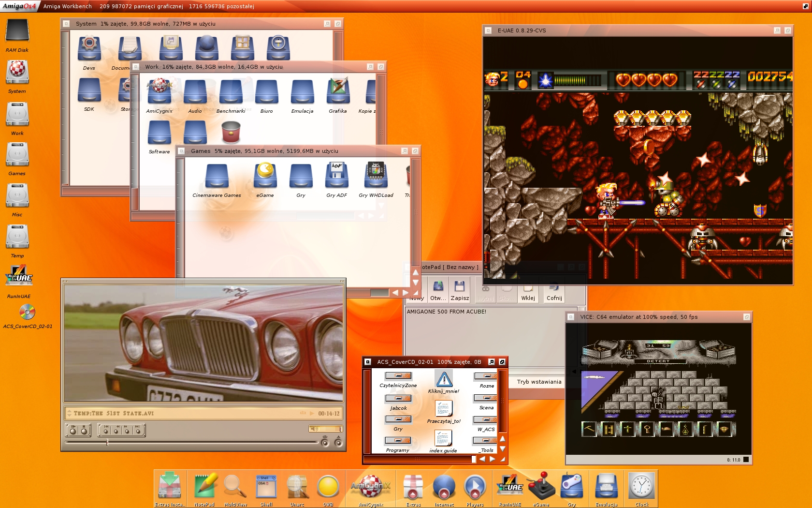Open the RAM Disk desktop icon
Image resolution: width=812 pixels, height=508 pixels.
point(17,31)
